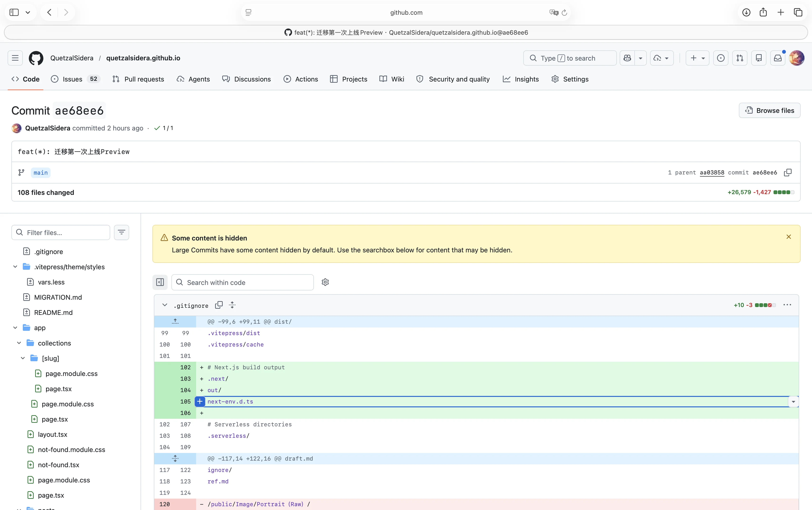Viewport: 812px width, 510px height.
Task: Collapse the [slug] folder
Action: click(23, 358)
